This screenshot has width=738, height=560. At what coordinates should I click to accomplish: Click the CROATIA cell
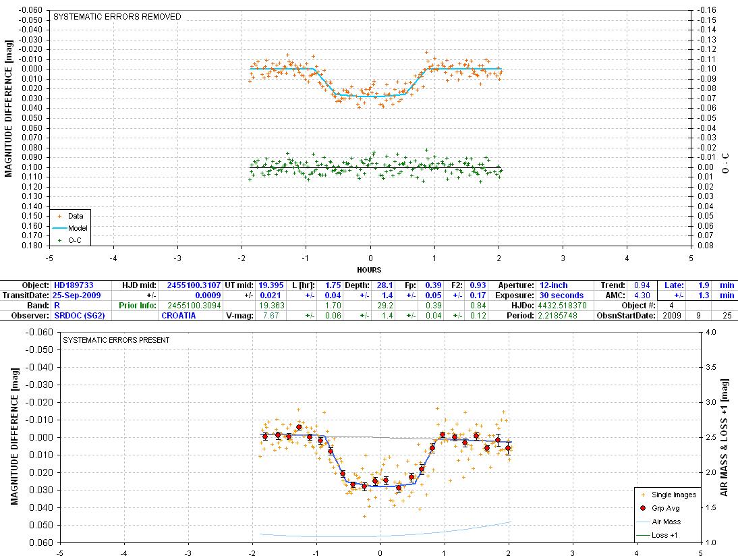coord(178,315)
